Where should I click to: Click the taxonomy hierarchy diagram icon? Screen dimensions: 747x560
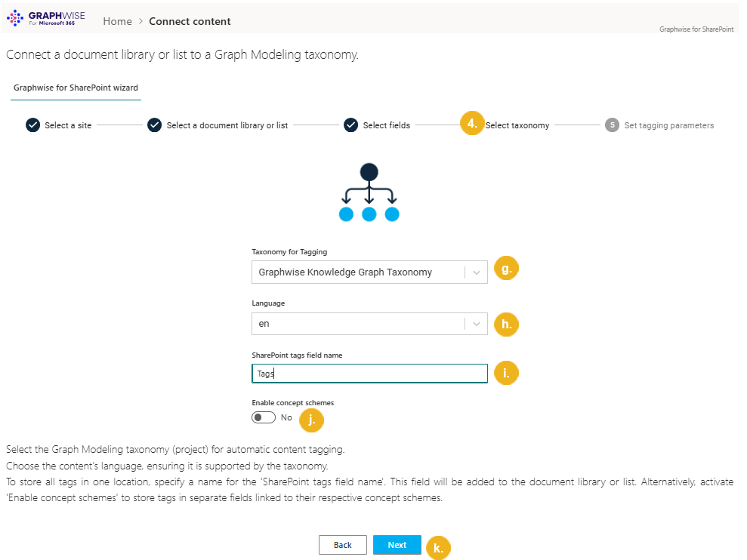coord(369,192)
